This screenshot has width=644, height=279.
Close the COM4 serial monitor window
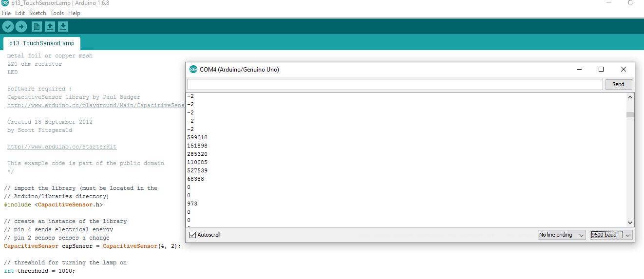624,69
